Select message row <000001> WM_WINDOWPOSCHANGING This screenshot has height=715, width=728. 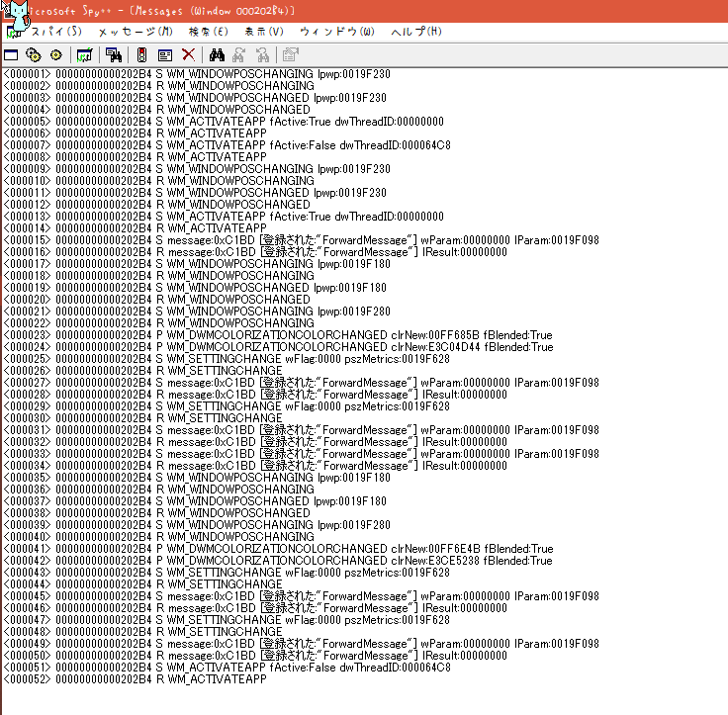pos(197,74)
